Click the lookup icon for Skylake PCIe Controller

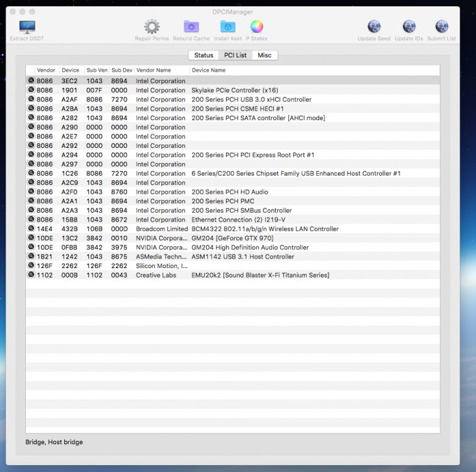coord(31,90)
